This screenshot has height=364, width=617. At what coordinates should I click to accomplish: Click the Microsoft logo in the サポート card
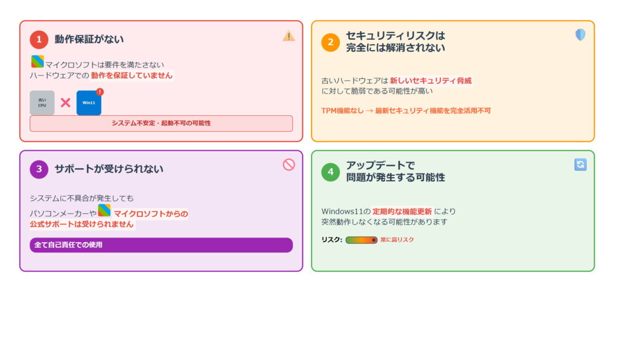click(104, 210)
